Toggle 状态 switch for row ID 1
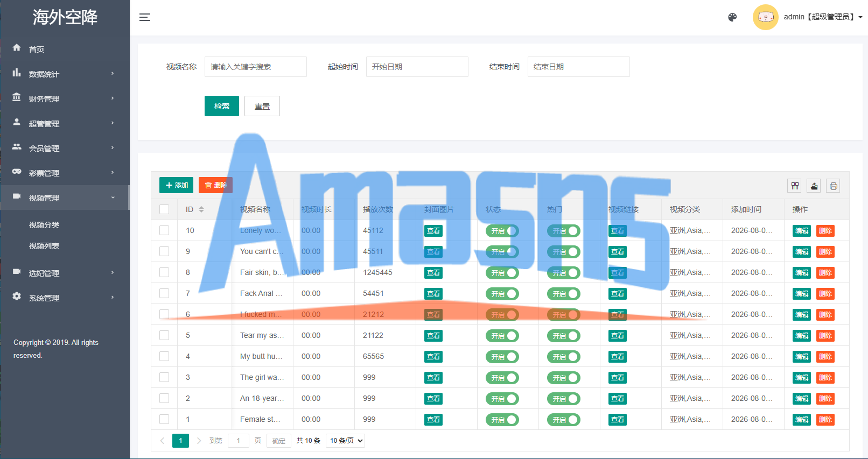 coord(502,420)
